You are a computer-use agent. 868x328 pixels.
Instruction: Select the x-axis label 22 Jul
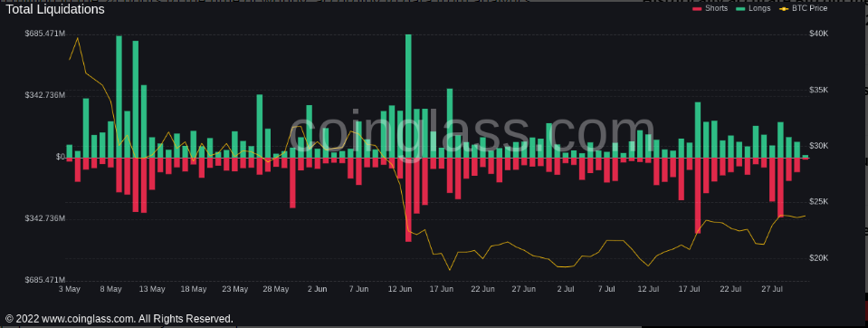(730, 289)
